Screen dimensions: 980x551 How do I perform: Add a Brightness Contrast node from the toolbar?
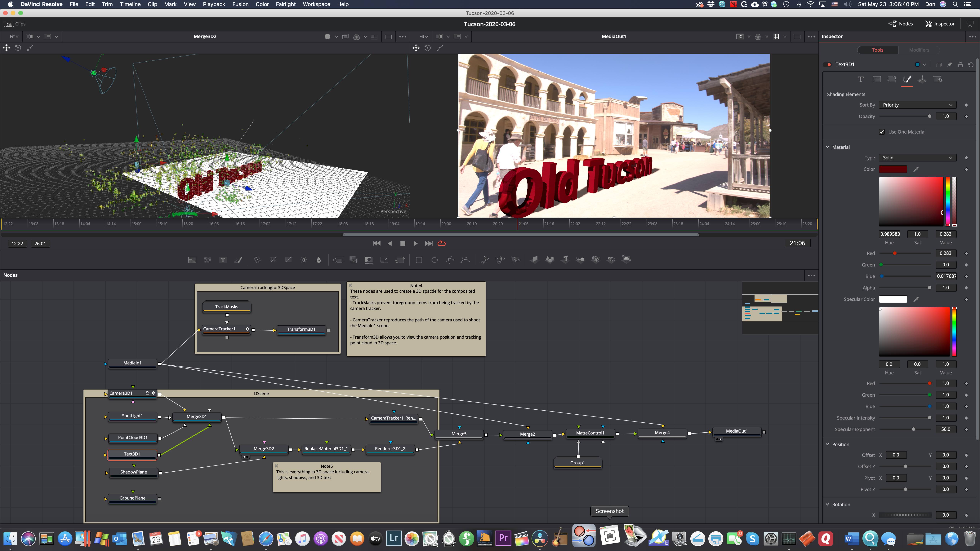(x=304, y=260)
